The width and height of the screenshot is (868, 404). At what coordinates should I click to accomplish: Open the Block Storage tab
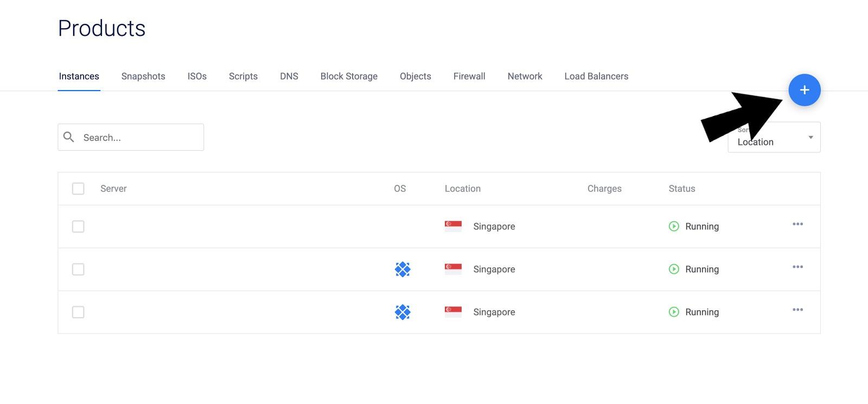[x=349, y=76]
